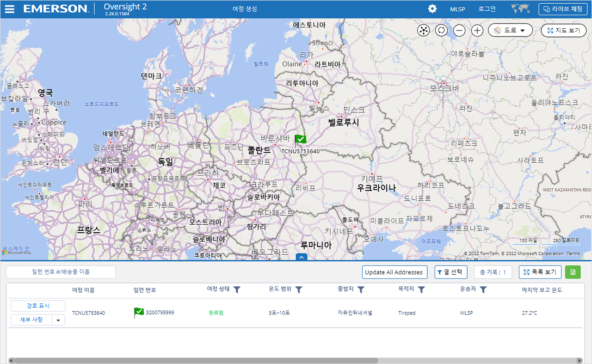Click the green flag marker on map
592x364 pixels.
(x=301, y=139)
